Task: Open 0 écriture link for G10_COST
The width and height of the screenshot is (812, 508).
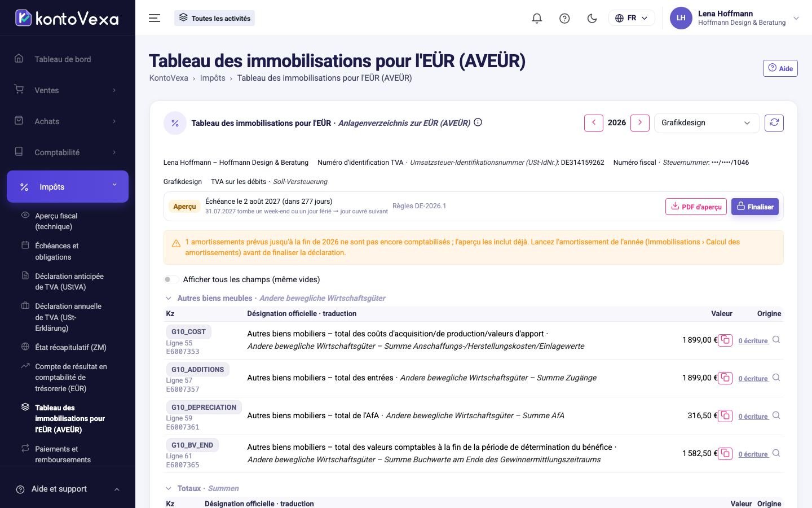Action: [753, 341]
